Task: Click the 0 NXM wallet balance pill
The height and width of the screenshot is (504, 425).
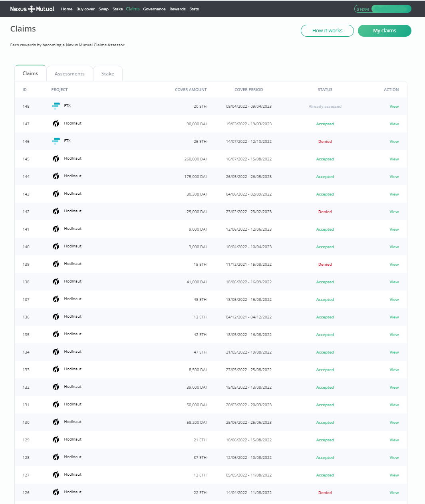Action: click(383, 9)
